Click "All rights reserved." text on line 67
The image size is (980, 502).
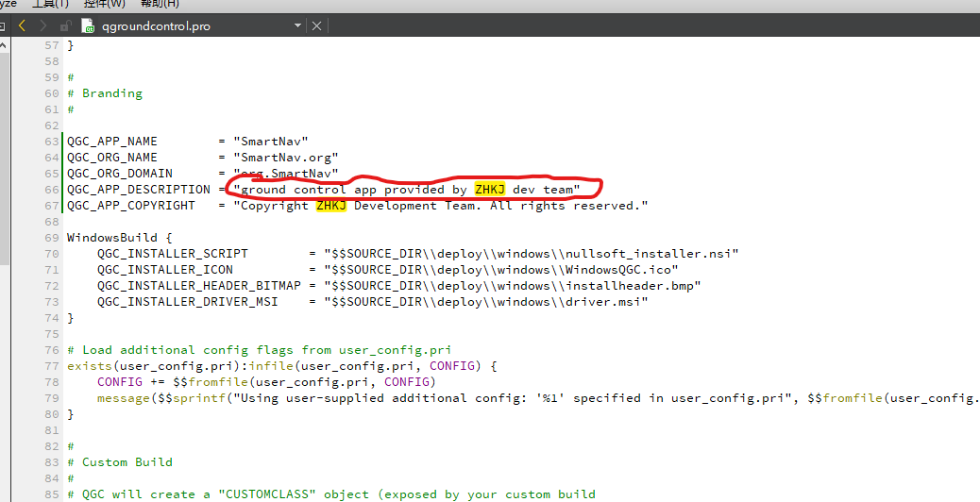click(x=566, y=206)
